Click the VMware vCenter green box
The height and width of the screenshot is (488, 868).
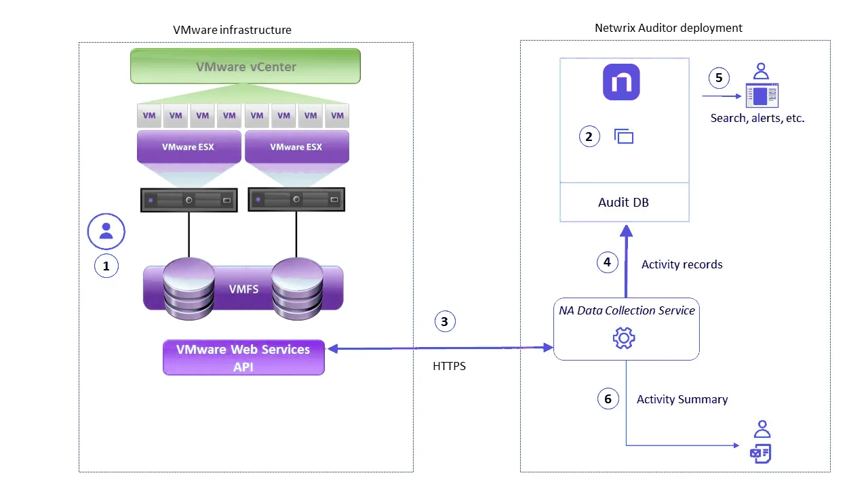(x=245, y=67)
